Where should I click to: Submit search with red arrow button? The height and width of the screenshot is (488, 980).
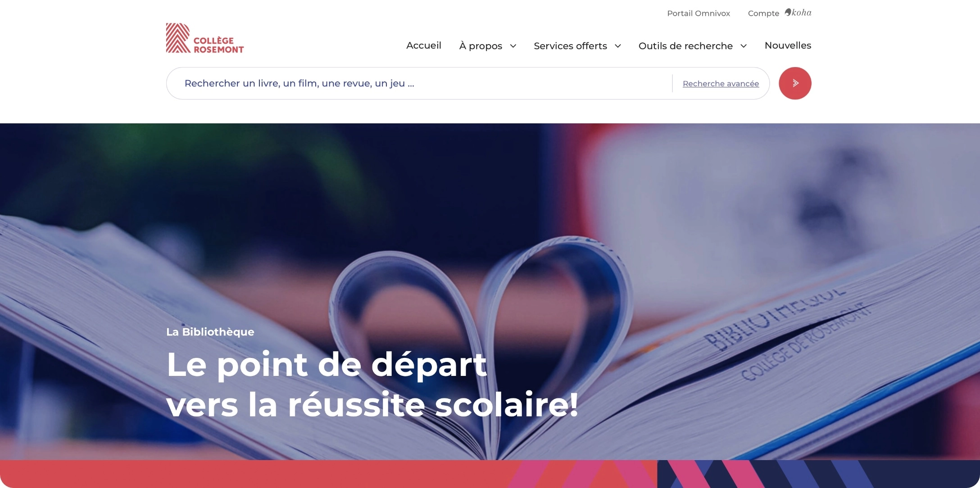795,83
